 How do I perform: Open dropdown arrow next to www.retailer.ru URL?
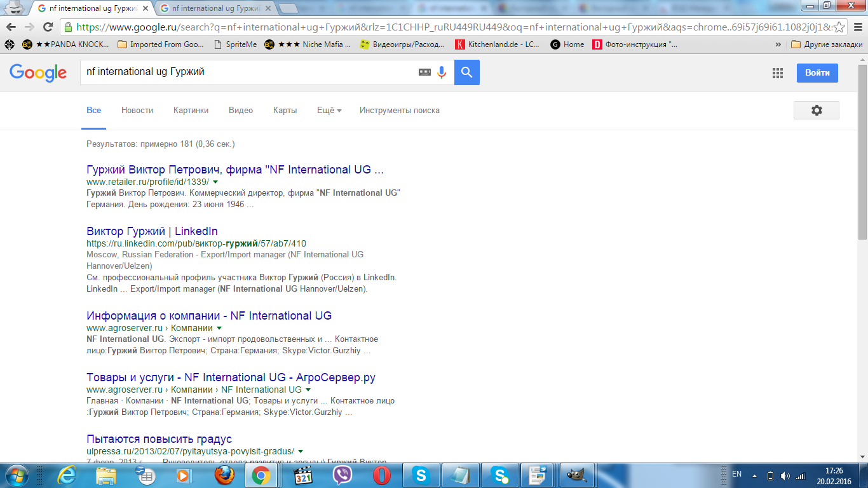click(215, 182)
